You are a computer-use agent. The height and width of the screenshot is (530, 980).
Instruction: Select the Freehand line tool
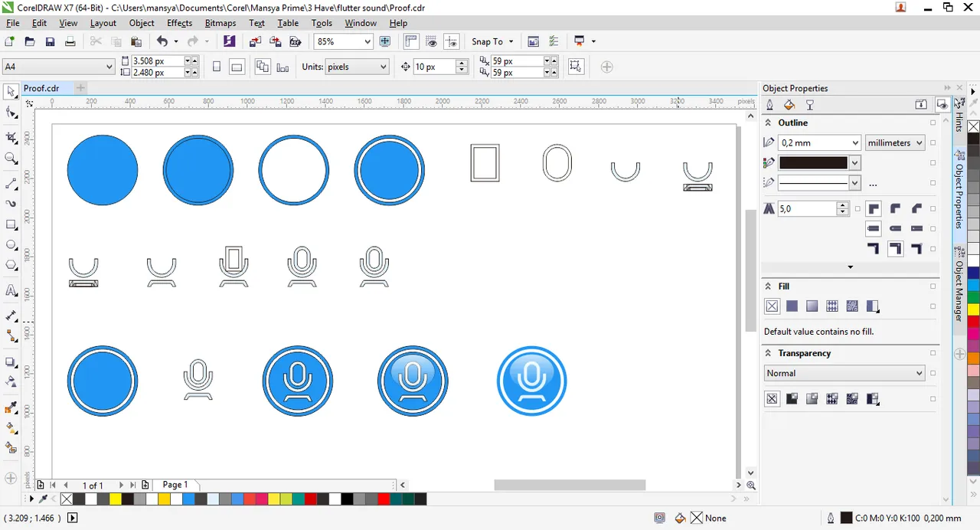(x=11, y=184)
